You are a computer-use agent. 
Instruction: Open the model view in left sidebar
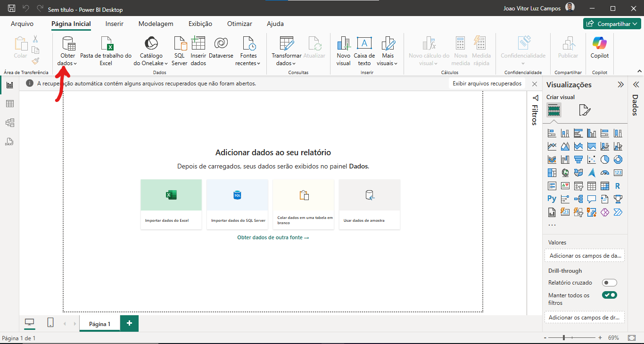9,123
